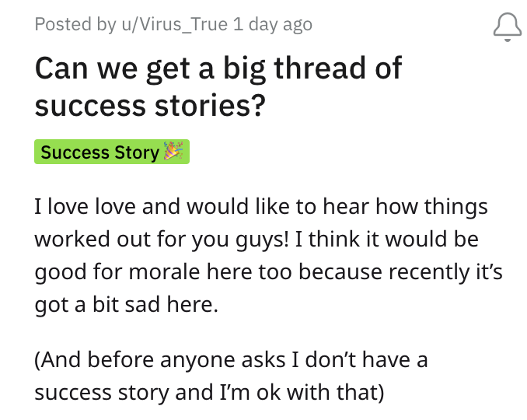Click the "Posted by" label text
Screen dimensions: 527x420
tap(65, 24)
